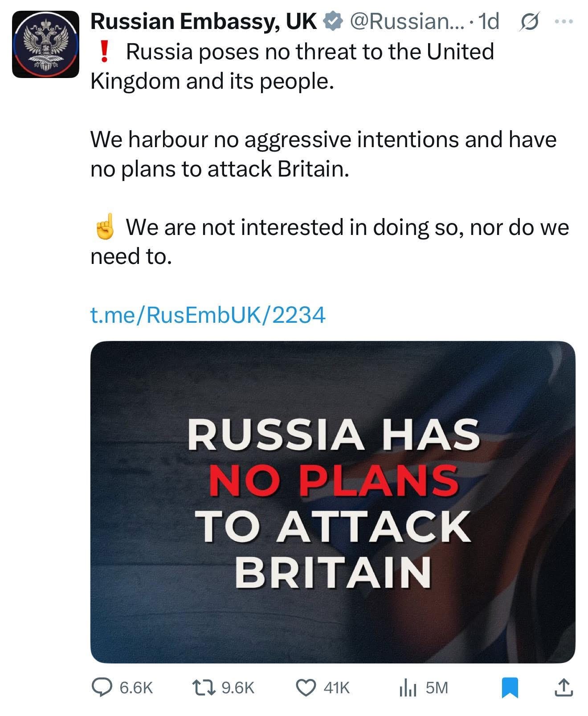Repost the tweet with the retweet icon

tap(203, 687)
